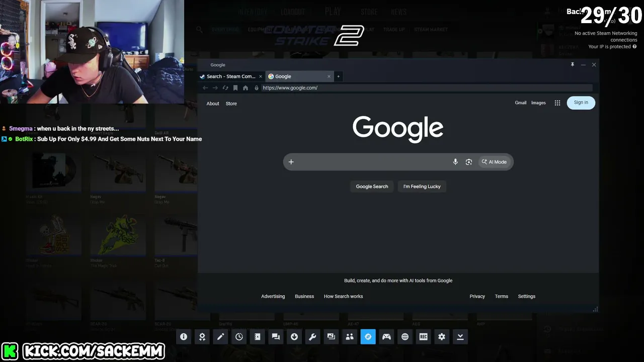Open the downloads arrow-circle icon in overlay toolbar
Screen dimensions: 644x362
(x=294, y=337)
